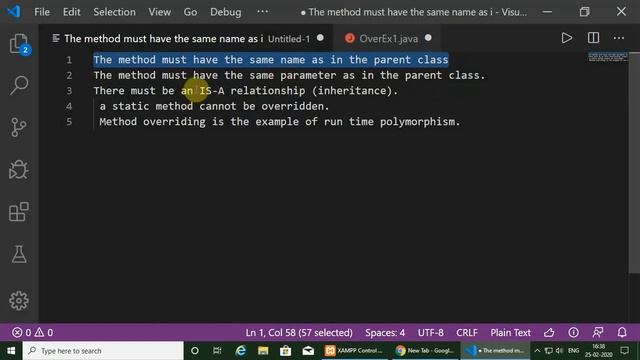The width and height of the screenshot is (640, 360).
Task: Open the Test flask view
Action: point(19,254)
